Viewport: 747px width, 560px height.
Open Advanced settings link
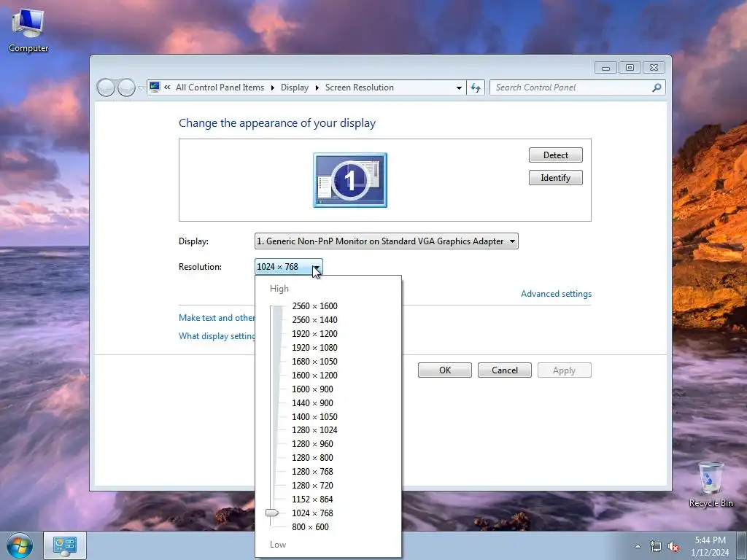coord(556,294)
